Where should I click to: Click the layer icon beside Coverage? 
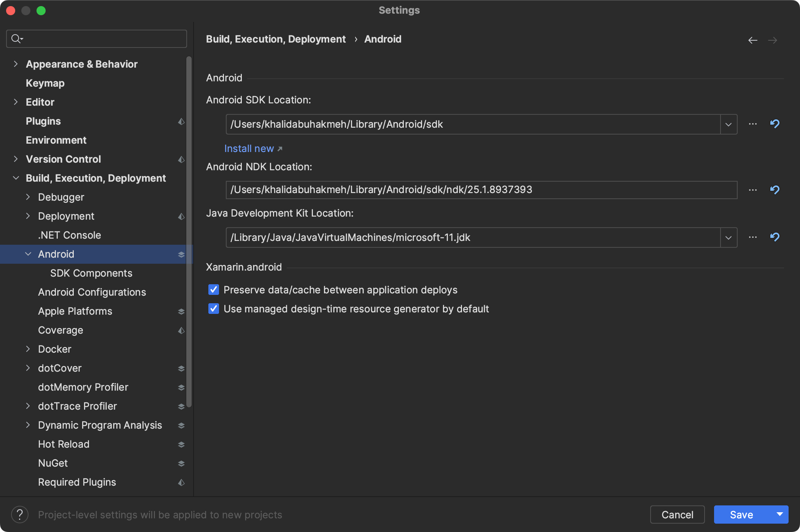click(181, 330)
